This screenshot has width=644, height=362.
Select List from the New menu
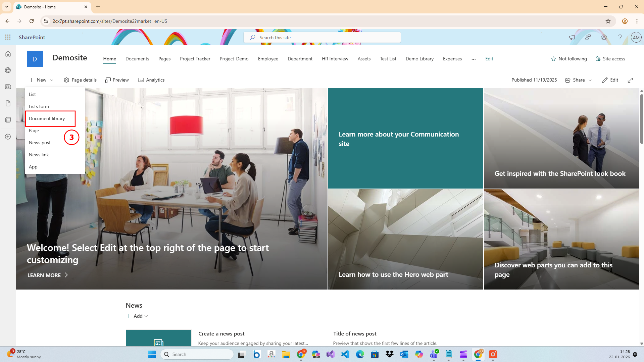[x=55, y=95]
